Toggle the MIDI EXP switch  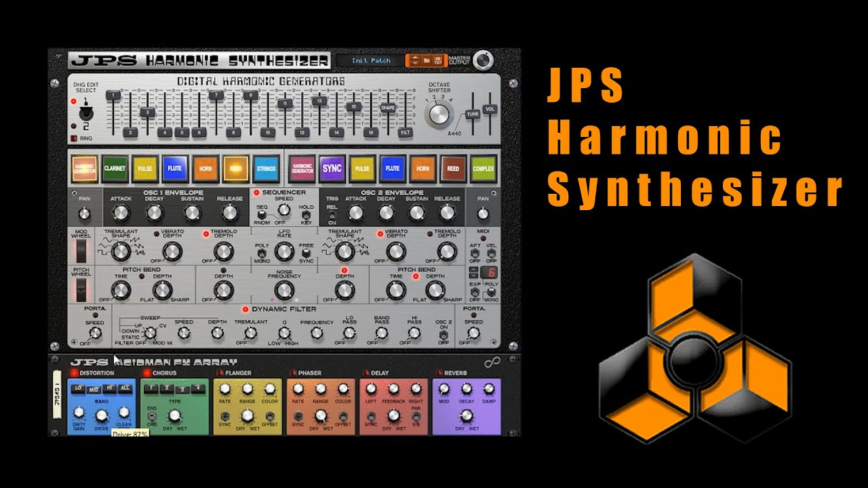point(475,291)
